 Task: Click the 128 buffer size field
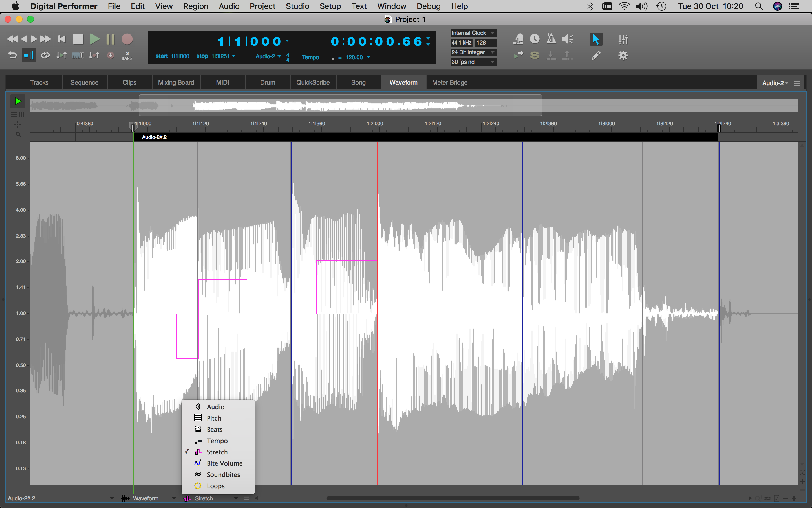point(486,43)
